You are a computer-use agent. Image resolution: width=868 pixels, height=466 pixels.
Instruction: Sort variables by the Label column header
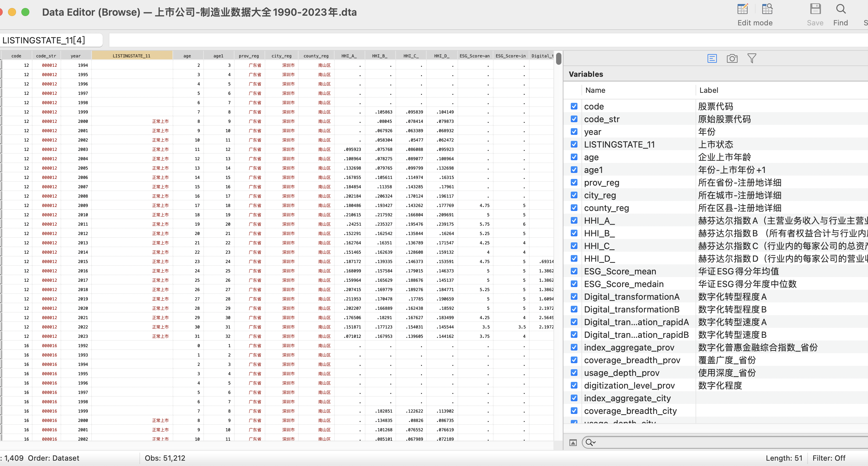pos(709,90)
